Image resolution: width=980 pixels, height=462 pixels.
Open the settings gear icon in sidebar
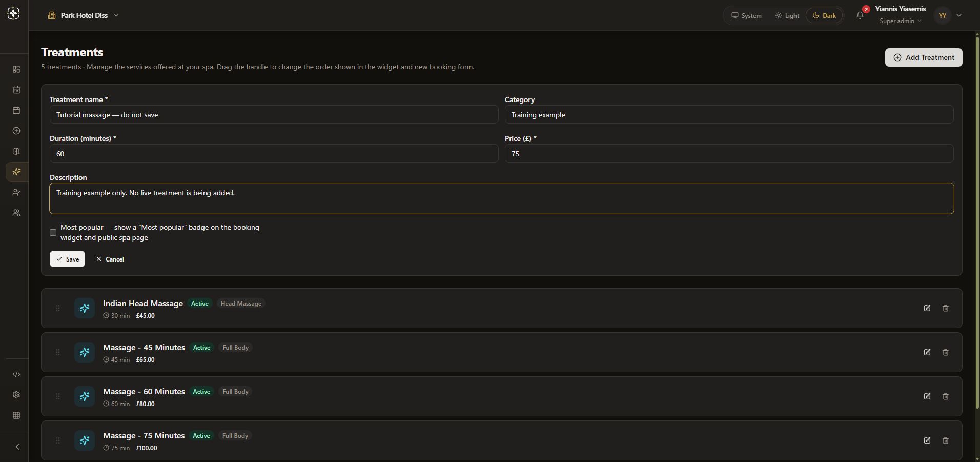[16, 395]
